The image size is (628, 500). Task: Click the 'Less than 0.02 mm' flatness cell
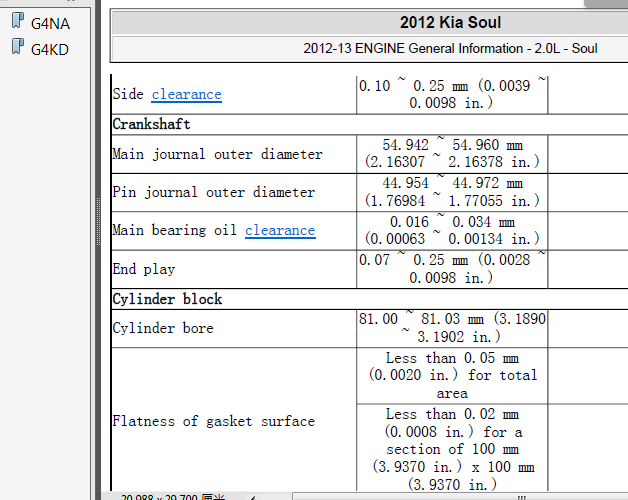pos(452,449)
